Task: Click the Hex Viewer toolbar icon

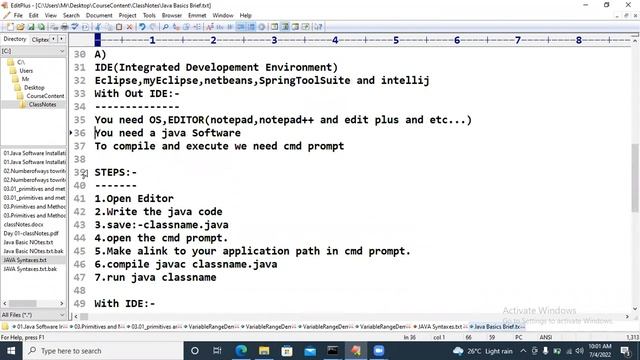Action: 219,27
